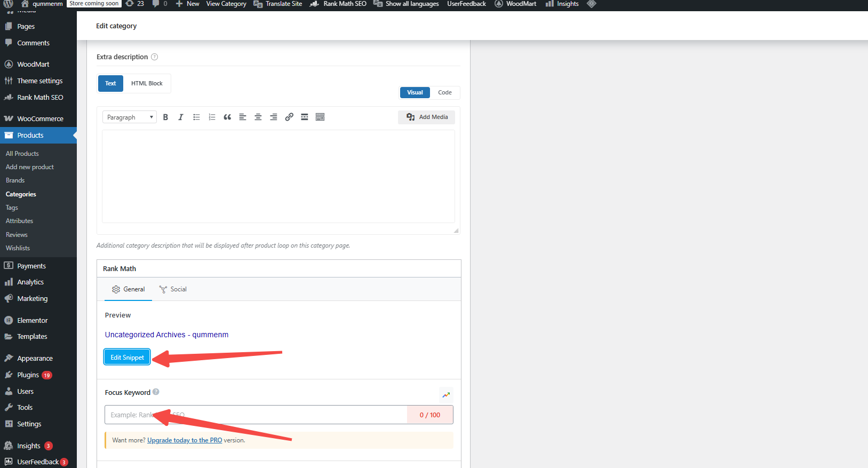The height and width of the screenshot is (468, 868).
Task: Go to All Products in sidebar
Action: (22, 154)
